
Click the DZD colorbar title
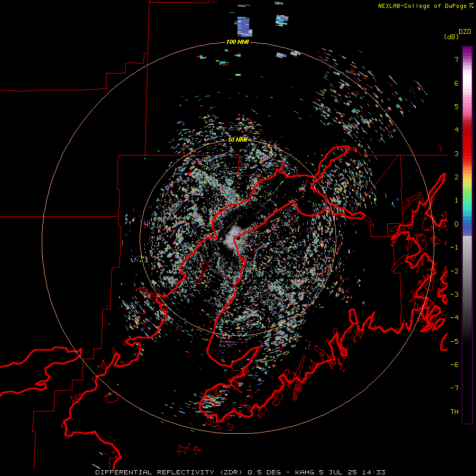pos(465,32)
